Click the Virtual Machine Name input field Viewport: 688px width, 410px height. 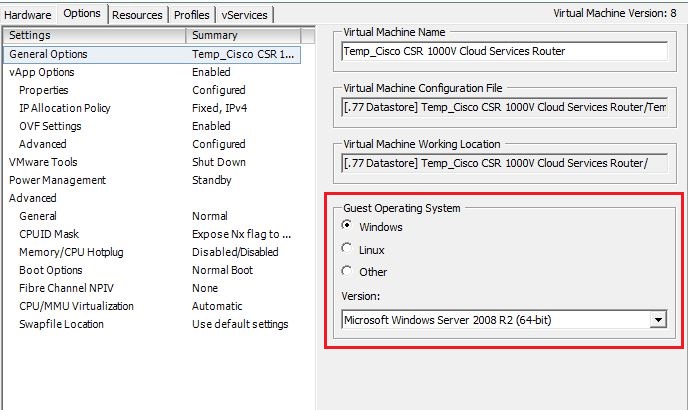505,51
